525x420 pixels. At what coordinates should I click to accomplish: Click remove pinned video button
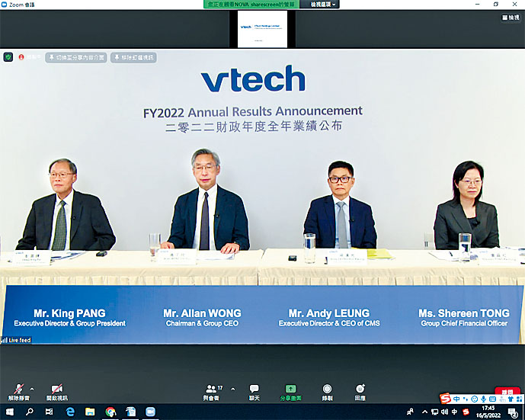point(133,58)
